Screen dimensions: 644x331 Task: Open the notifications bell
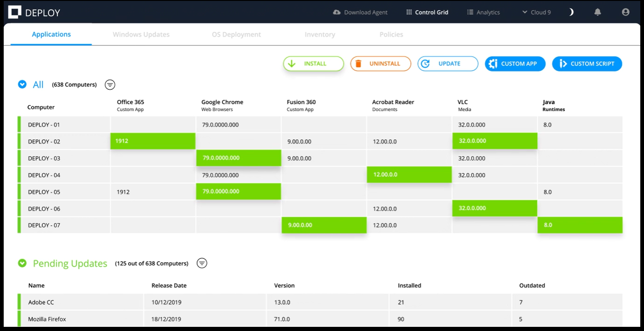[x=598, y=12]
